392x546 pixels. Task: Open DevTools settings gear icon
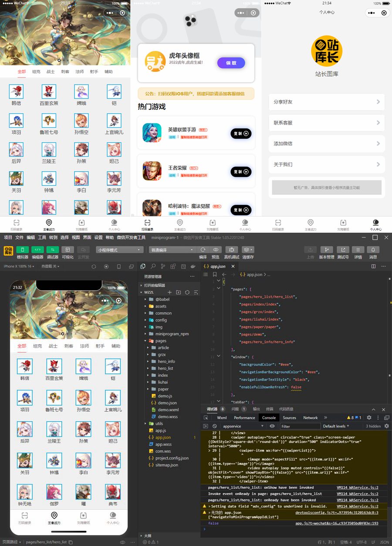[369, 417]
